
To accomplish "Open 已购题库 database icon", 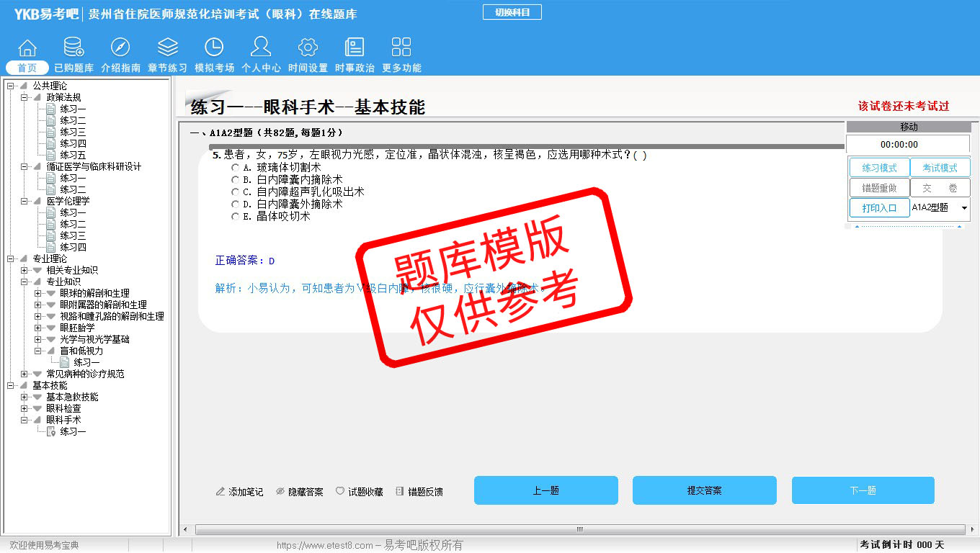I will [73, 48].
